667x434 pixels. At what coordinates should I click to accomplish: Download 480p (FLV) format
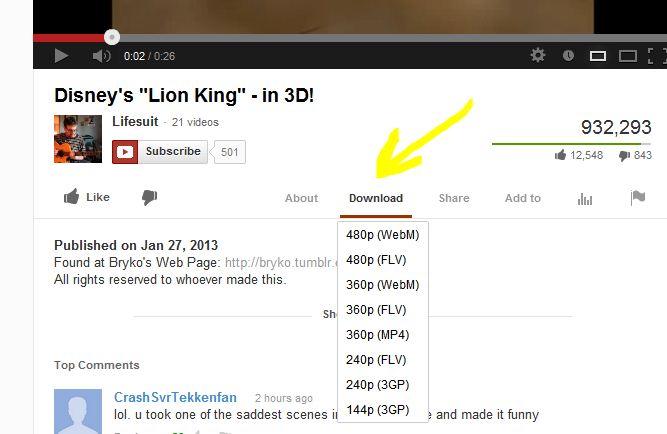click(x=382, y=260)
